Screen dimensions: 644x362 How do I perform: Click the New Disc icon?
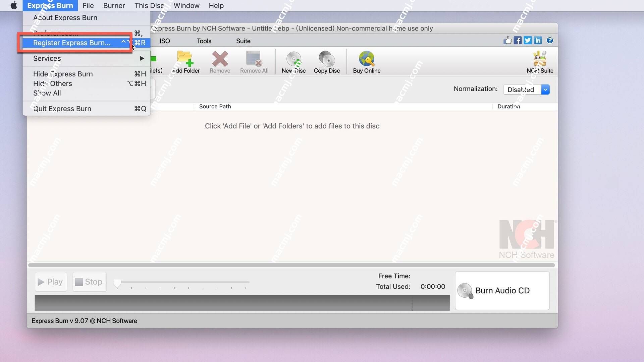(x=293, y=62)
